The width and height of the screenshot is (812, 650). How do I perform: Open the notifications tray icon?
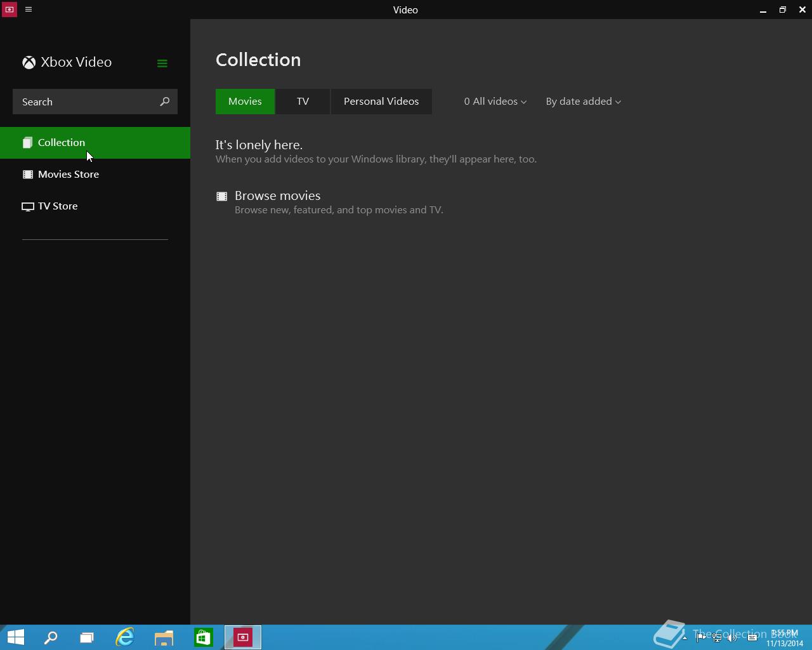point(752,638)
